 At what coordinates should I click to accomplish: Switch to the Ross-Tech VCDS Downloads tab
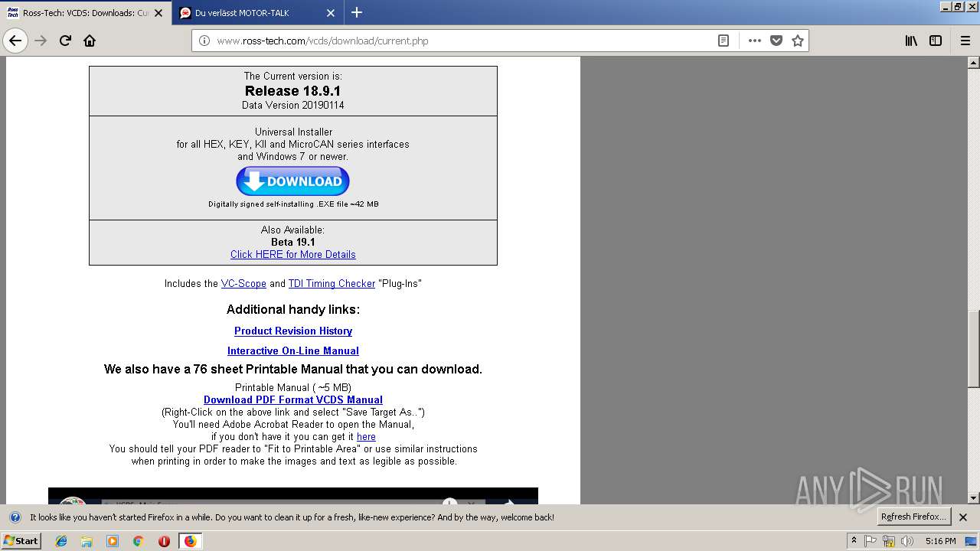coord(85,13)
